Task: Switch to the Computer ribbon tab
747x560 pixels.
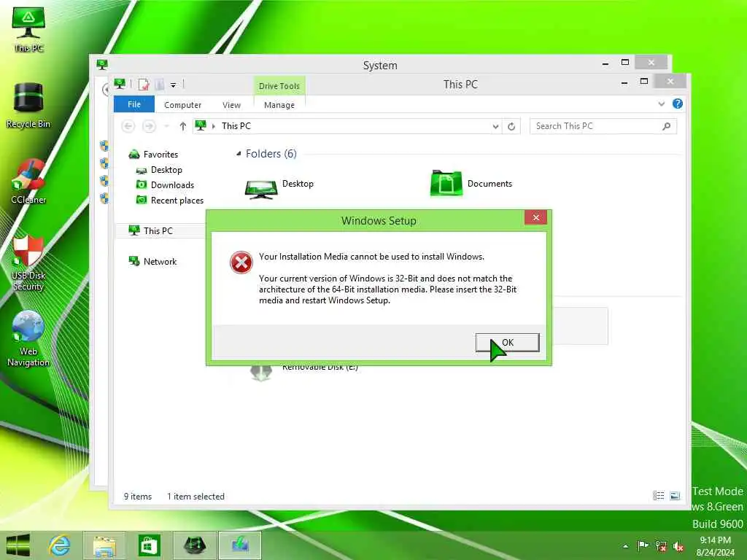Action: (x=182, y=105)
